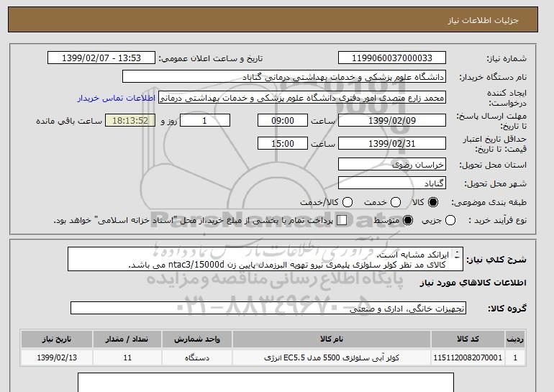Click delivery city field گناباد
The image size is (554, 392).
(392, 183)
